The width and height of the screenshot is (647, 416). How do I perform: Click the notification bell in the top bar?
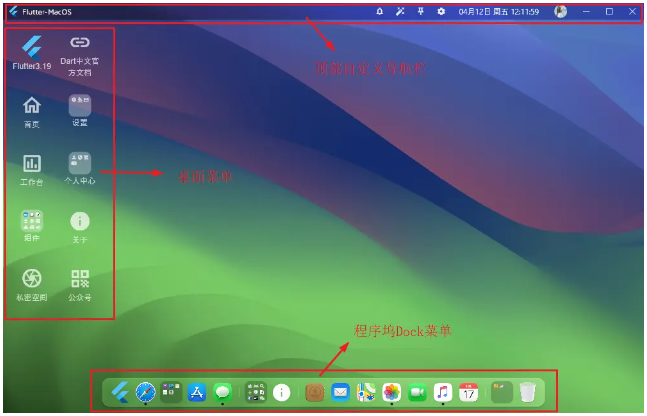click(380, 12)
